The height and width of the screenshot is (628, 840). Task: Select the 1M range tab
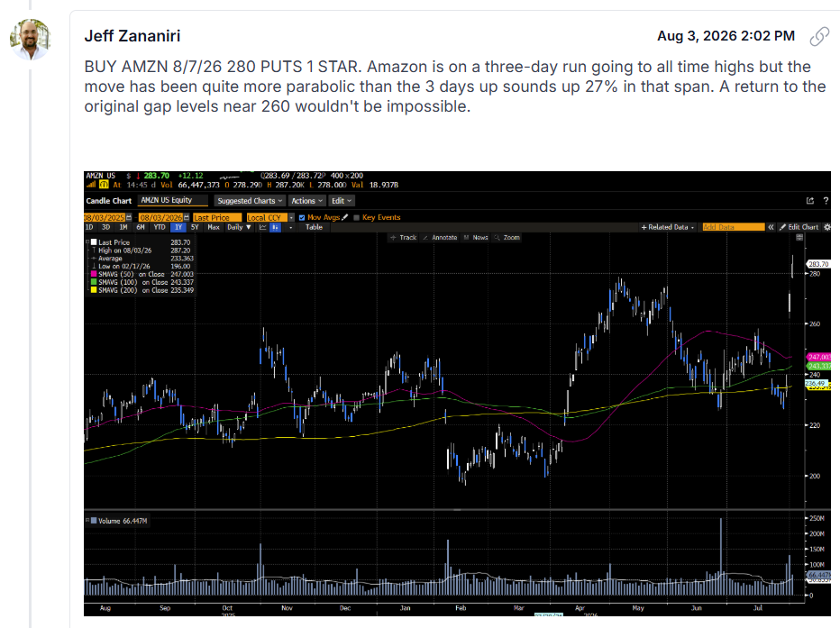[x=123, y=227]
